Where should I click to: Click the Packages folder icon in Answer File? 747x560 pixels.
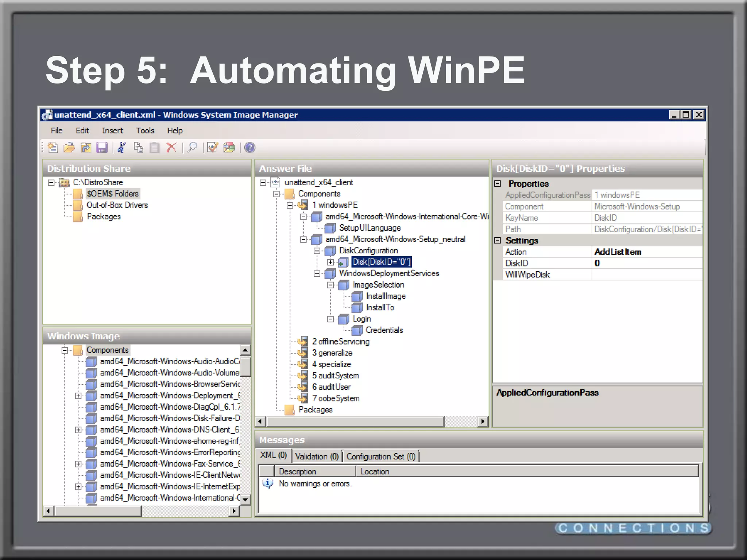pos(290,410)
